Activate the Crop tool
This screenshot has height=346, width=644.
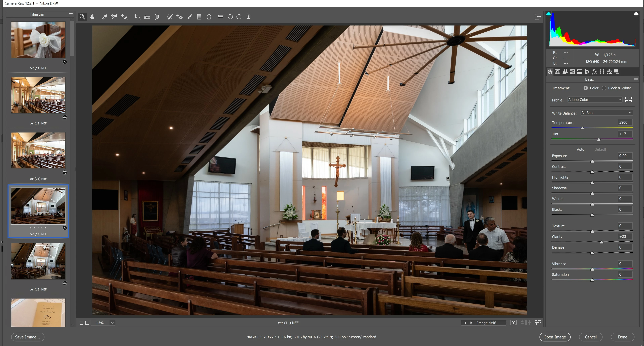click(x=137, y=17)
